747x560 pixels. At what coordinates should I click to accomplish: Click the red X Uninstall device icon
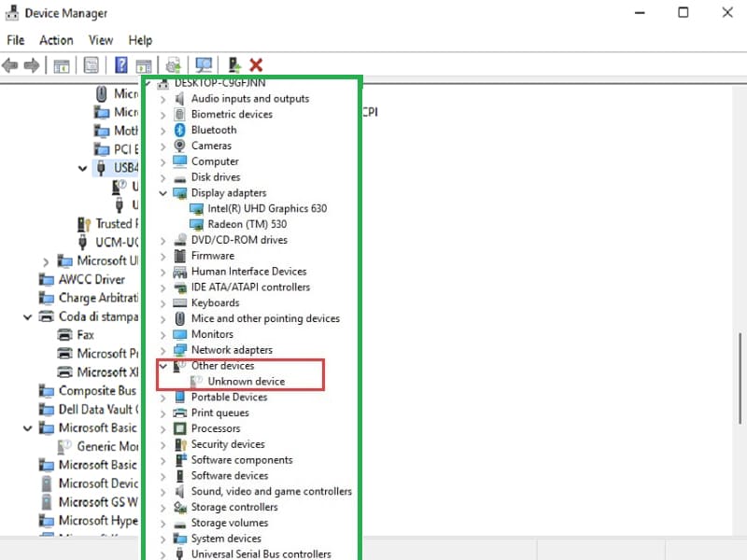pyautogui.click(x=256, y=64)
